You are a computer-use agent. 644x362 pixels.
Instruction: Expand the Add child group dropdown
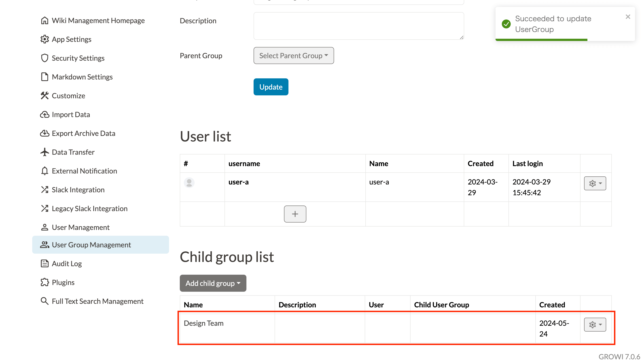tap(213, 283)
